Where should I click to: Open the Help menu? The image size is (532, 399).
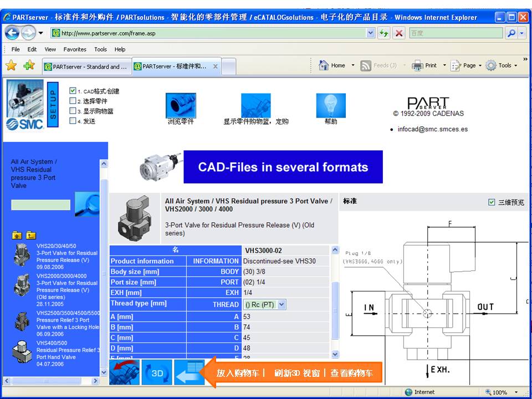(120, 49)
